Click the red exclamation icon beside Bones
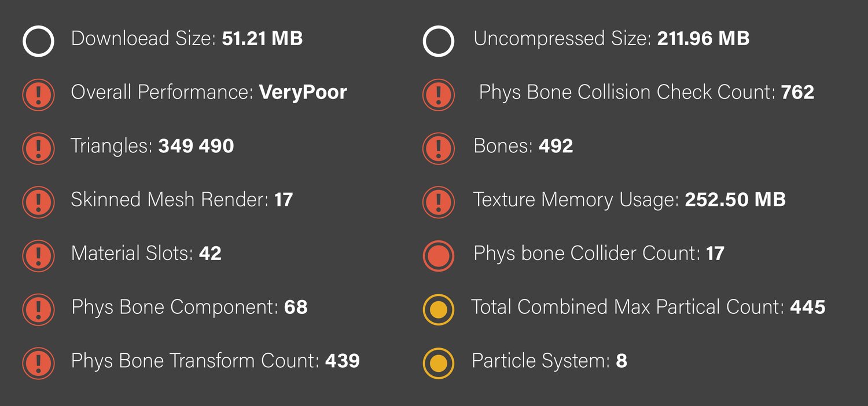 pos(438,148)
